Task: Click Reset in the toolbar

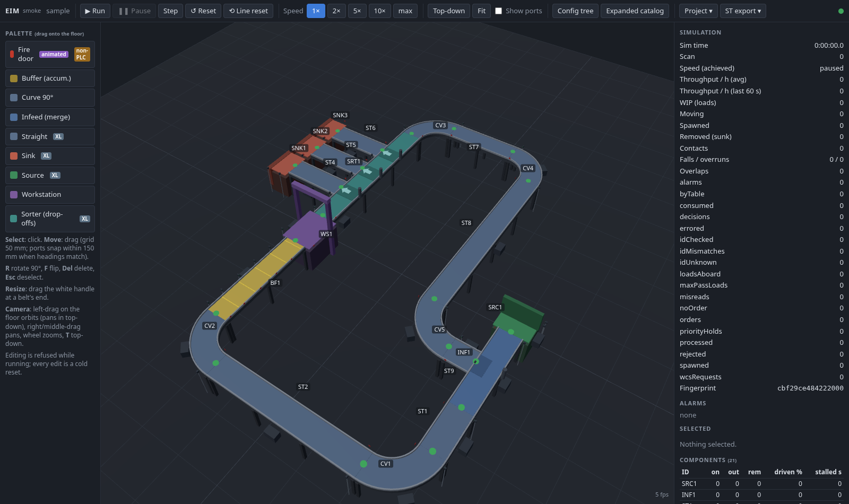Action: coord(203,11)
